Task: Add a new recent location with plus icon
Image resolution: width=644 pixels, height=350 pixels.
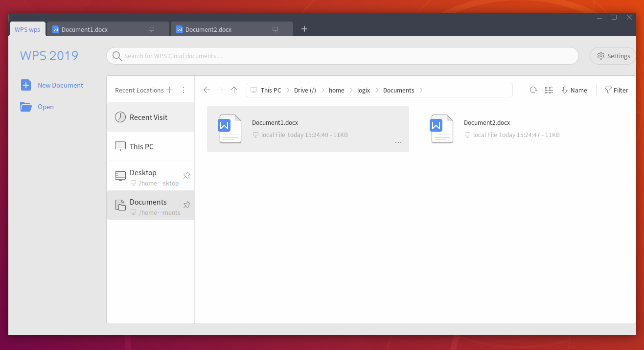Action: tap(170, 90)
